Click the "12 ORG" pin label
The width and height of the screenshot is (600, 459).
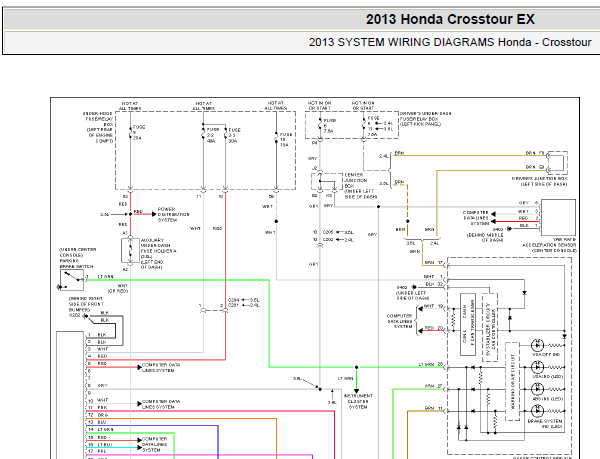pyautogui.click(x=98, y=415)
